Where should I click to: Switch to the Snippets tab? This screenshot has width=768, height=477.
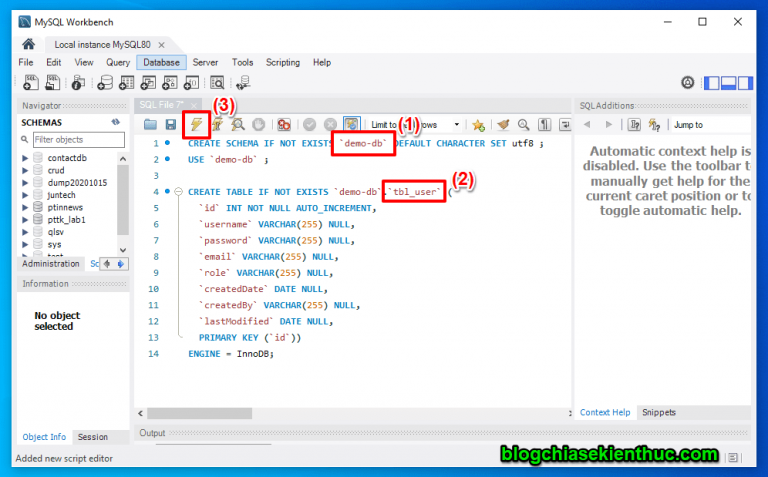coord(659,412)
